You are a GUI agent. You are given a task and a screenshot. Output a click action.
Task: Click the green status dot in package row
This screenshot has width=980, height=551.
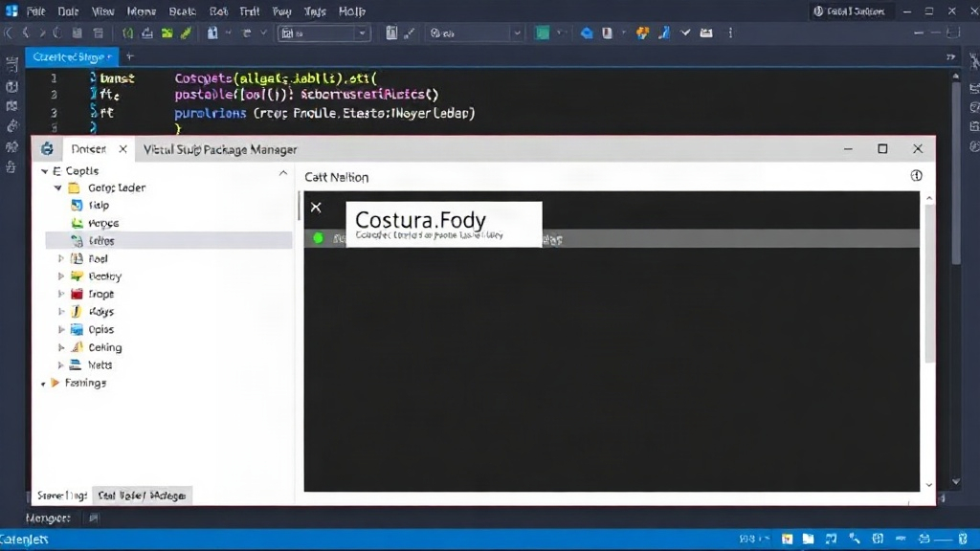(x=318, y=238)
